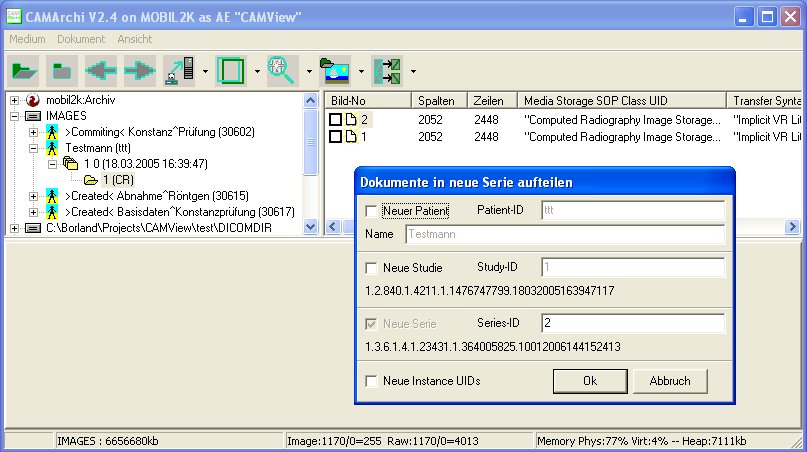The width and height of the screenshot is (807, 452).
Task: Click the Testmann patient icon
Action: [x=51, y=148]
